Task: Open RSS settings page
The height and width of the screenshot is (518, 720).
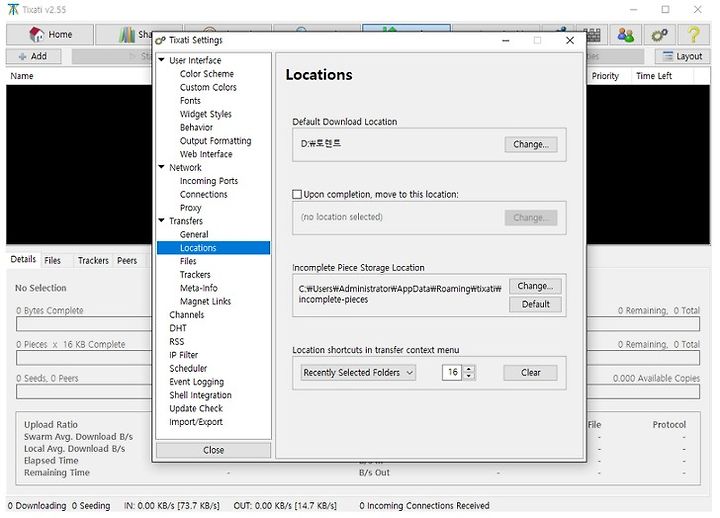Action: (176, 341)
